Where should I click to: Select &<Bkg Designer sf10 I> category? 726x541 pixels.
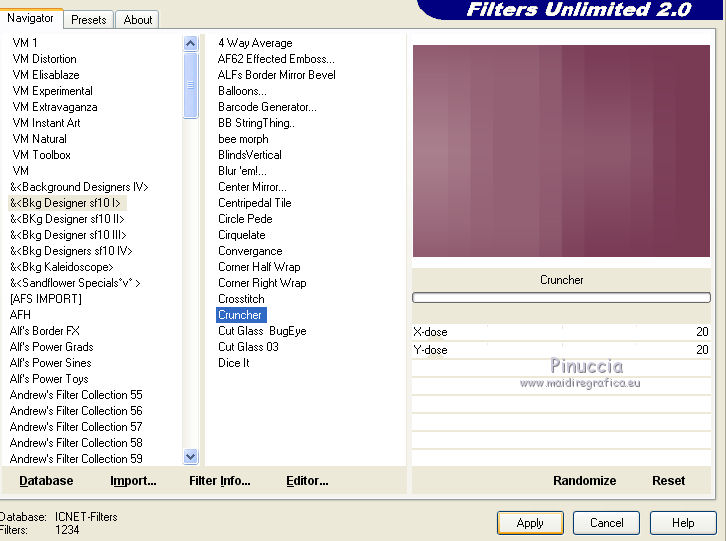tap(65, 203)
